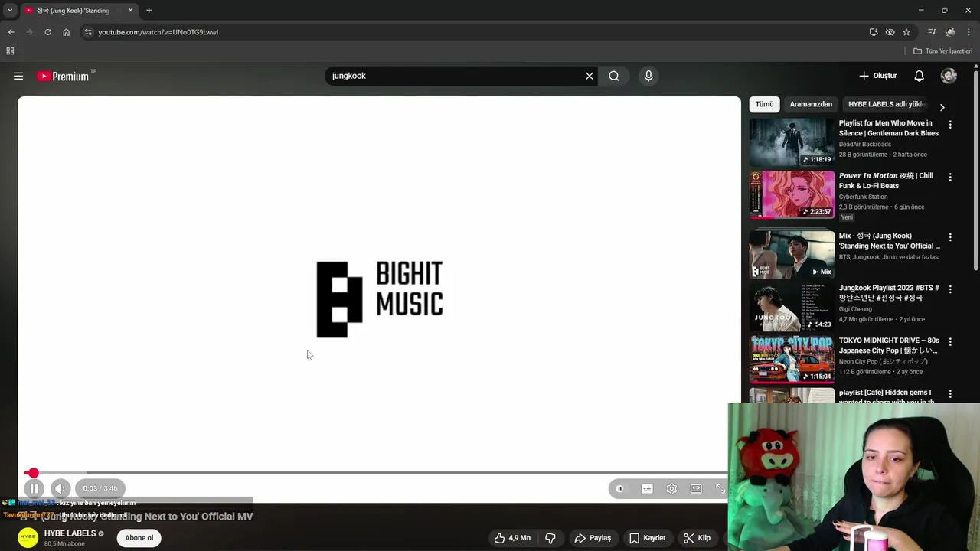Open options for the Mix entry

click(x=950, y=237)
